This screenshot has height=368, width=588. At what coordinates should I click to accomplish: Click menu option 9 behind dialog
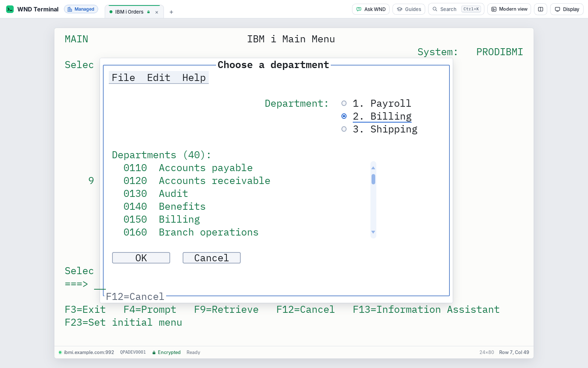click(91, 181)
